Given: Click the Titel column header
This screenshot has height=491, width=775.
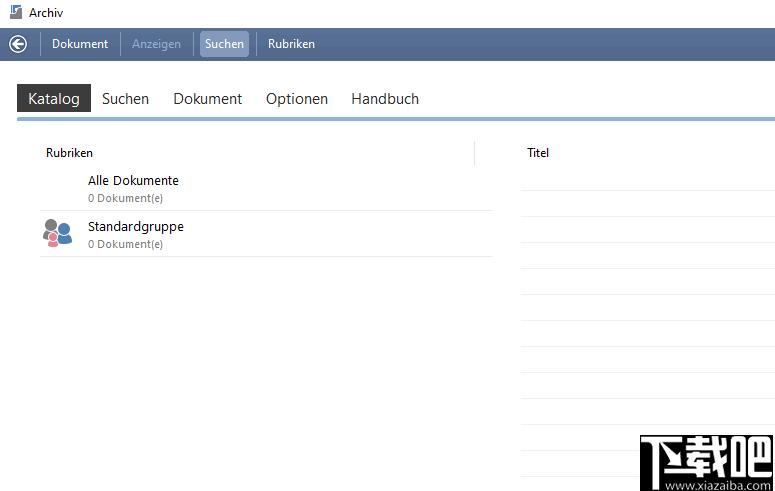Looking at the screenshot, I should point(538,153).
